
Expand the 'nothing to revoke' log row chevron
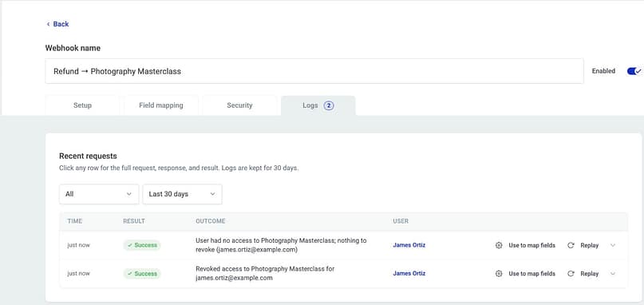point(613,245)
